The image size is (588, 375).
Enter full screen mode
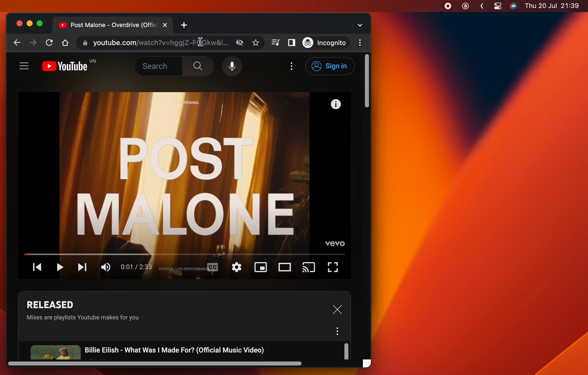(x=333, y=267)
